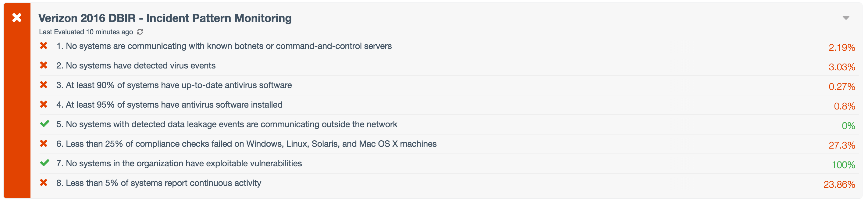Click green checkmark for data leakage statement
This screenshot has width=868, height=203.
pos(44,124)
